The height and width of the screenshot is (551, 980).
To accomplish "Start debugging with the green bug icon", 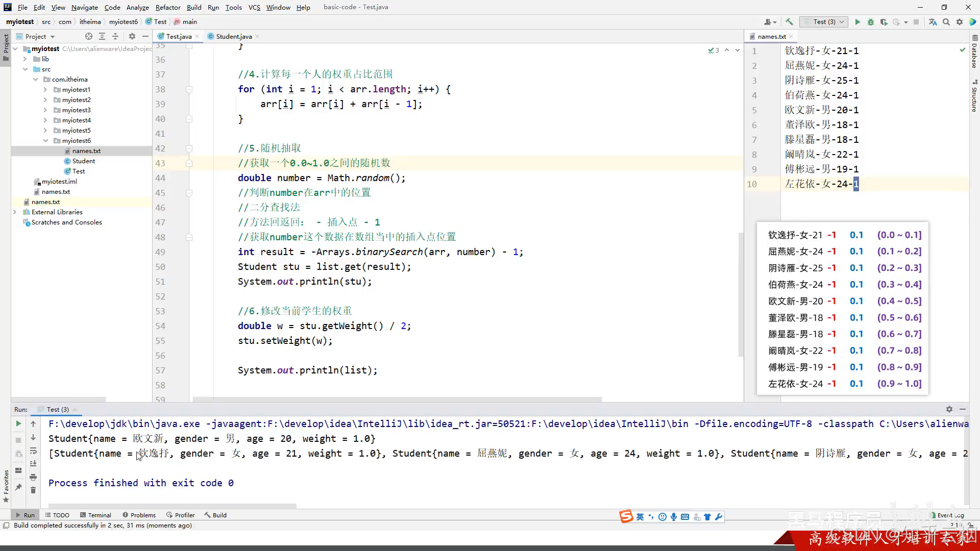I will [x=871, y=22].
